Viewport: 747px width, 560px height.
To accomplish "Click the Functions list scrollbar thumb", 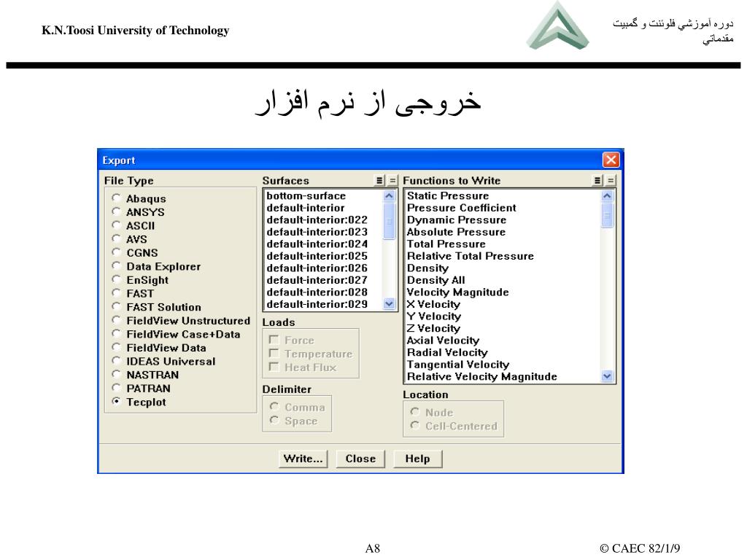I will [607, 215].
